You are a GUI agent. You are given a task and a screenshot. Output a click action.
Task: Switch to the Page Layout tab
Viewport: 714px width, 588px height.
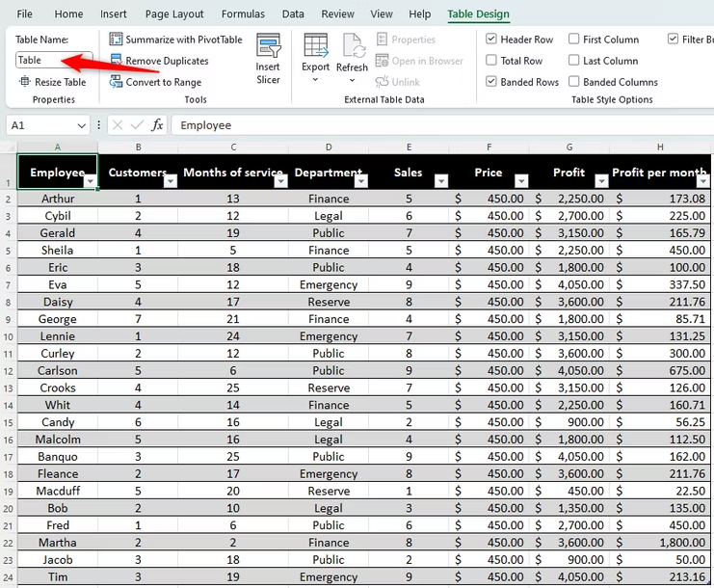174,14
